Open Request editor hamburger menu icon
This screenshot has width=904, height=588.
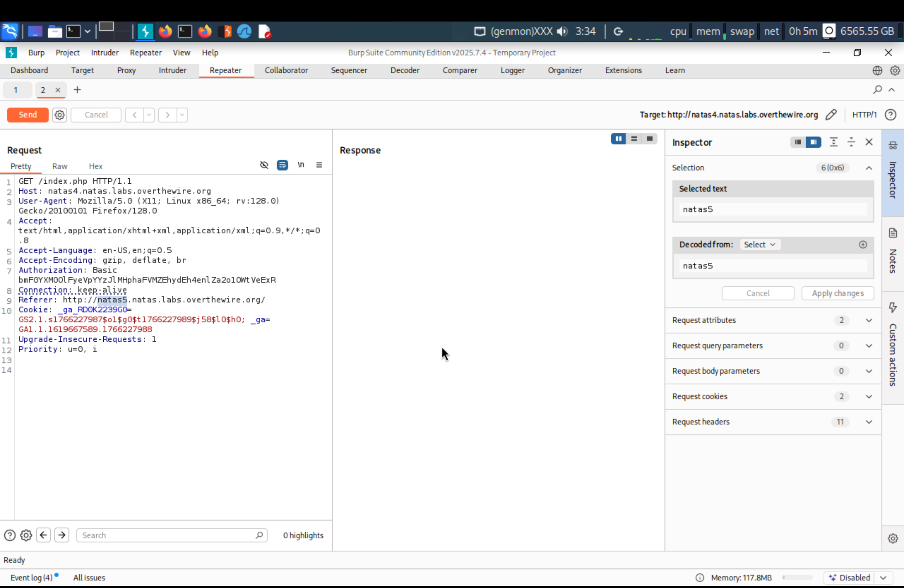[x=319, y=165]
